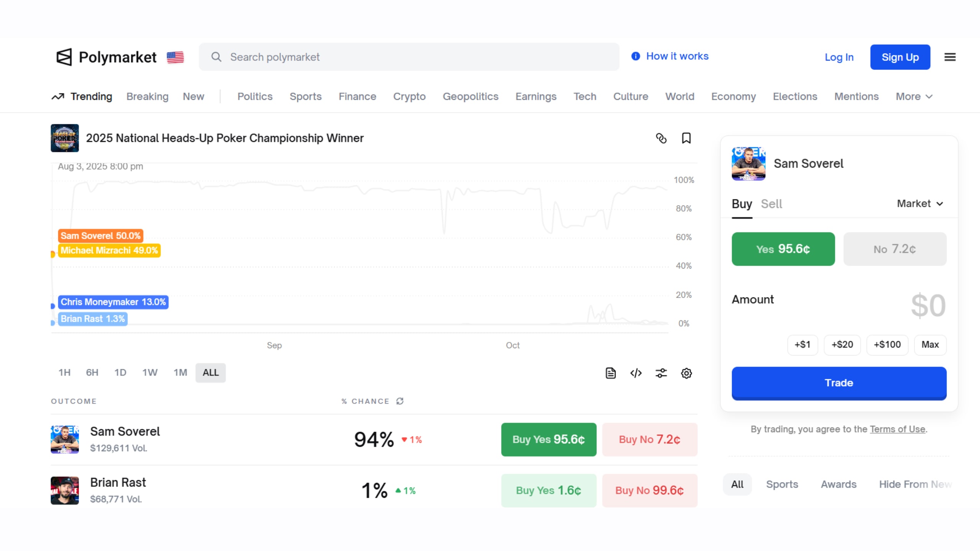
Task: Open the chart settings gear icon
Action: [686, 373]
